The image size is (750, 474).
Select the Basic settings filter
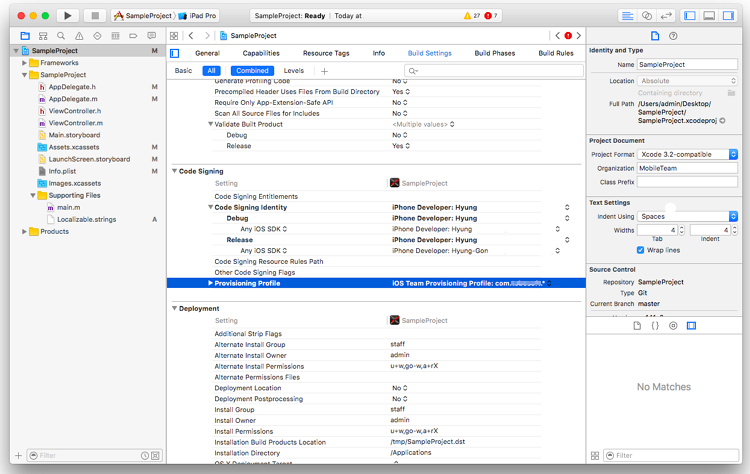click(x=184, y=71)
